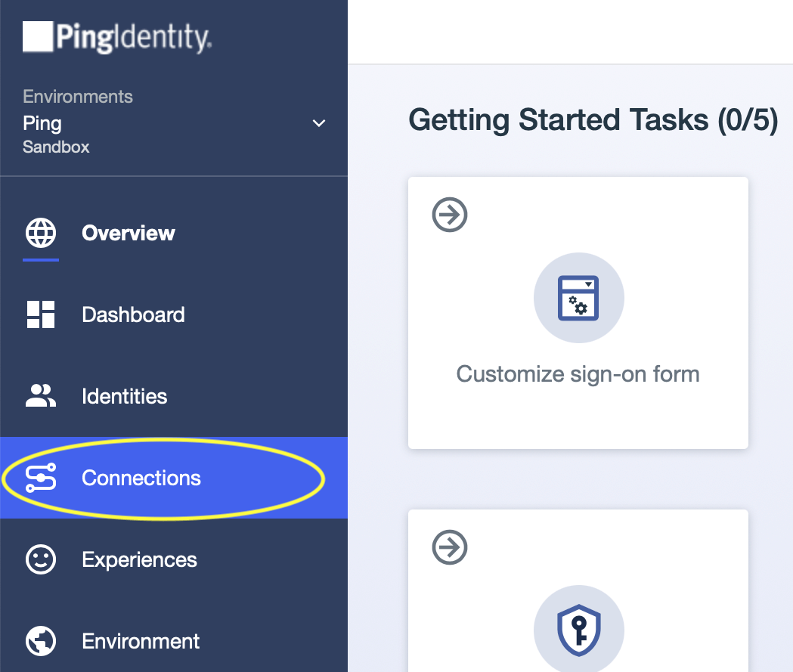Click the Experiences smiley face icon
Screen dimensions: 793x672
click(x=41, y=559)
